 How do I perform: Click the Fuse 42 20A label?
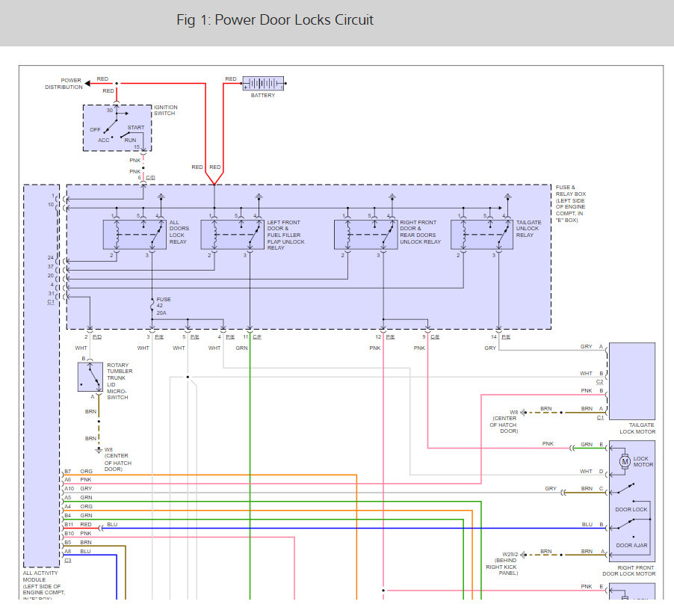[163, 307]
